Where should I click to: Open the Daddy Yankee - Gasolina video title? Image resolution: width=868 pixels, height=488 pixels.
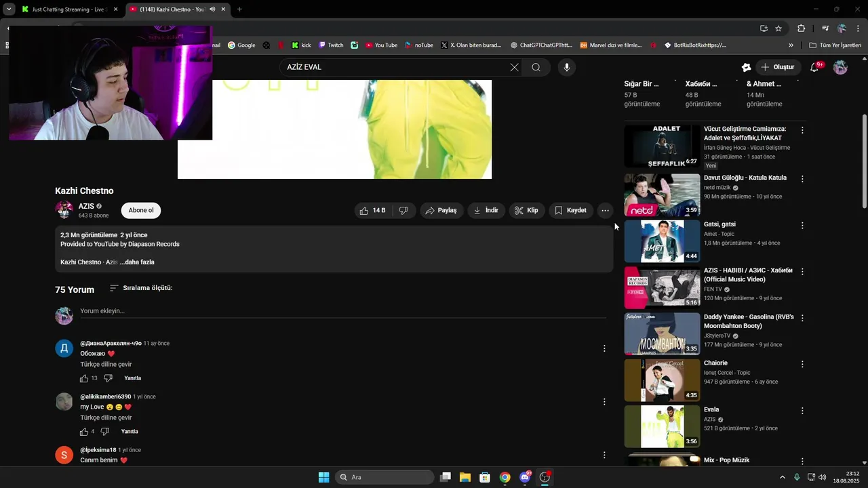coord(749,321)
